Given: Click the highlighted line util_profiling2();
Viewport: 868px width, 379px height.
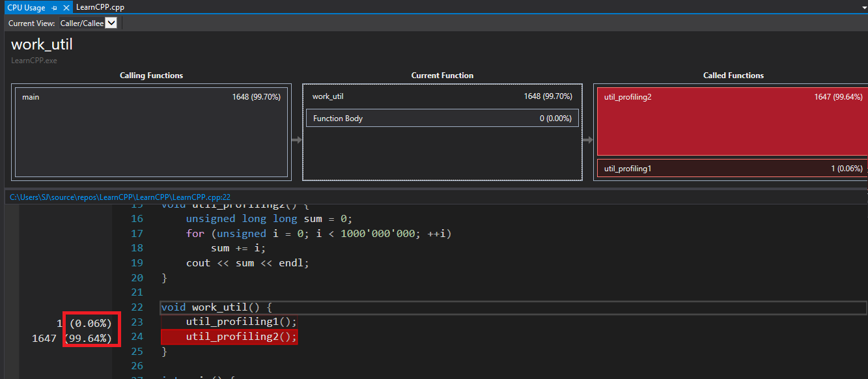Looking at the screenshot, I should click(x=229, y=336).
